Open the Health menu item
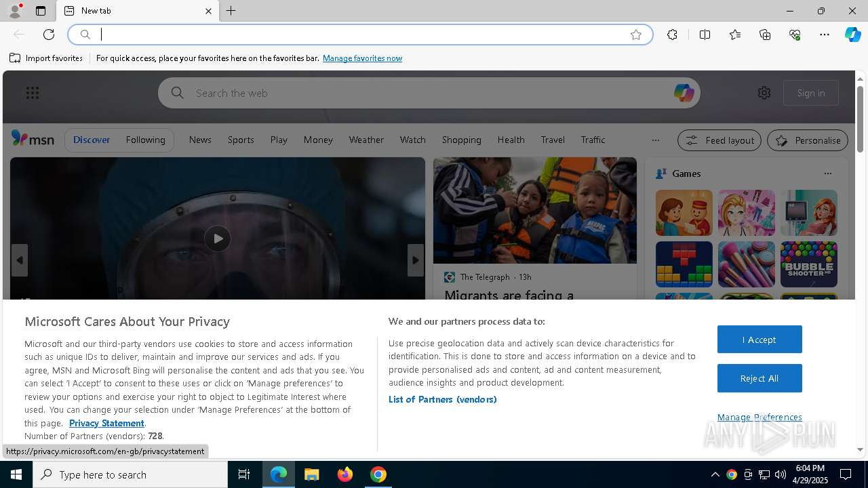The width and height of the screenshot is (868, 488). point(511,140)
